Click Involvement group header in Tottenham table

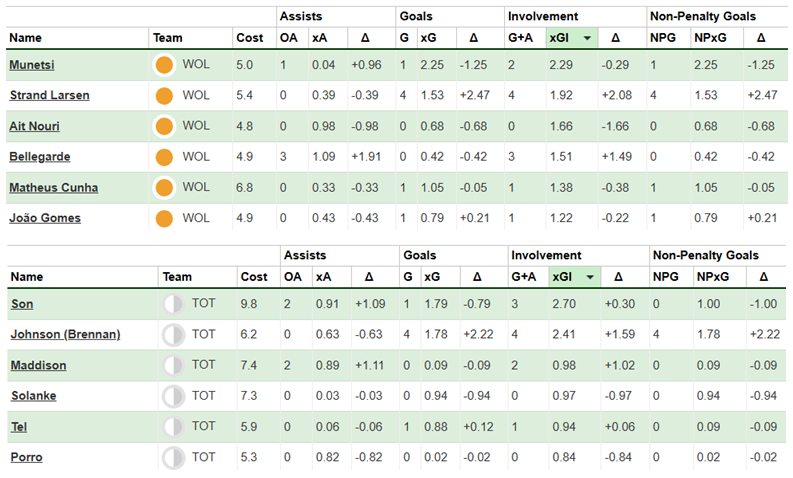[544, 255]
